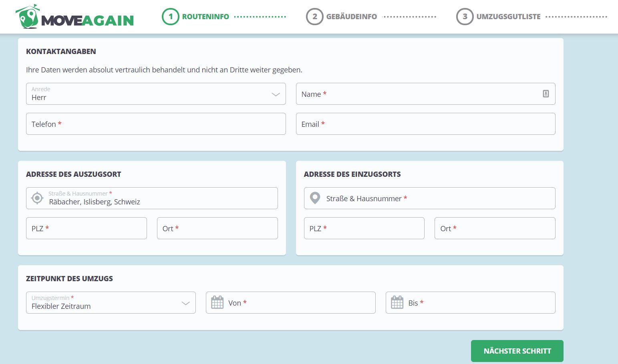This screenshot has height=364, width=618.
Task: Click the contact card icon in Name field
Action: [546, 94]
